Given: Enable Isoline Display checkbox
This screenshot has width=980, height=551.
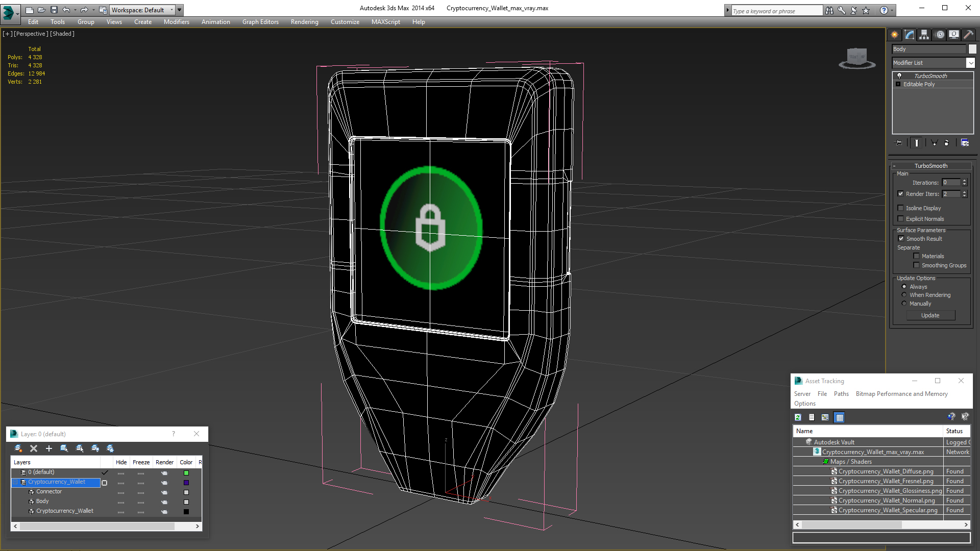Looking at the screenshot, I should (x=901, y=208).
